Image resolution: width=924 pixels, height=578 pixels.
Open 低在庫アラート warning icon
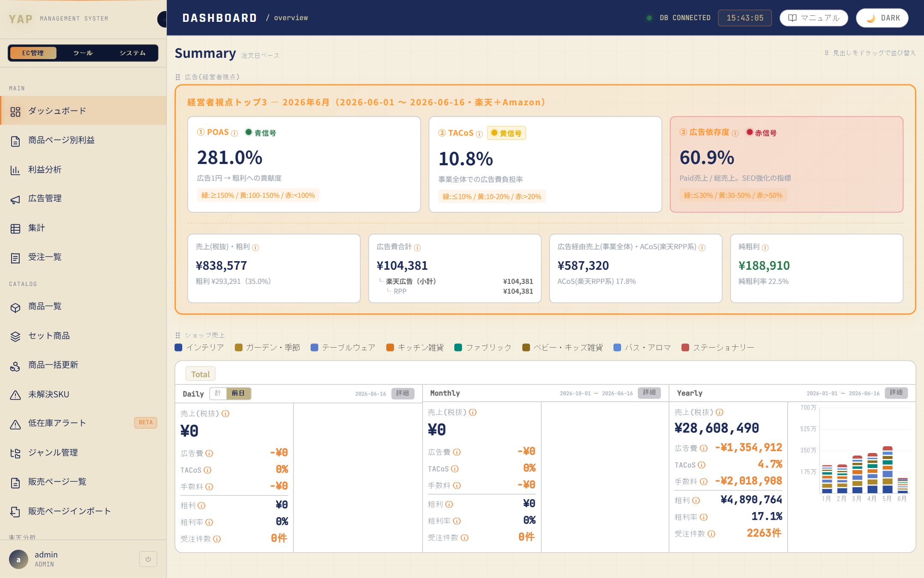tap(15, 424)
